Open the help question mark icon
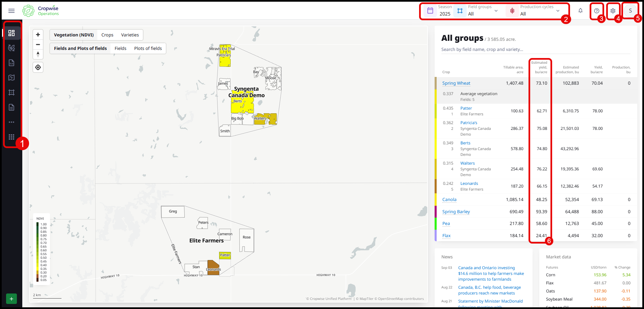 click(596, 11)
